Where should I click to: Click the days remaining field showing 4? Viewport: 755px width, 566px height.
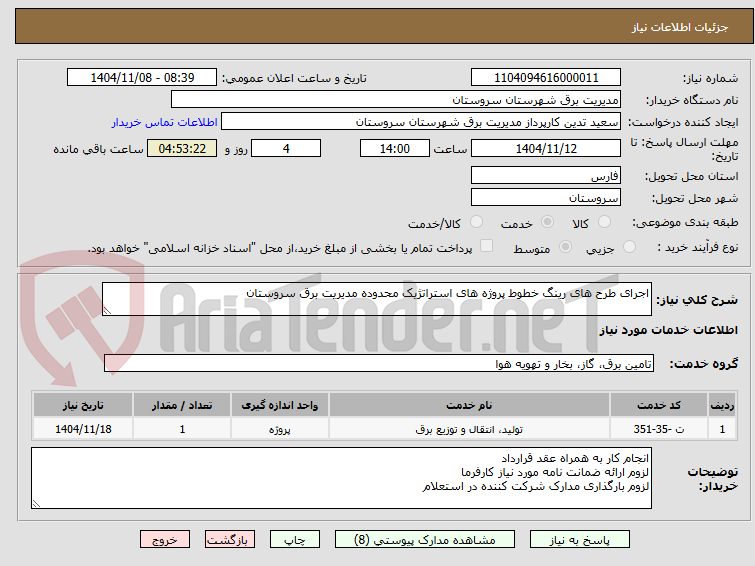point(286,148)
